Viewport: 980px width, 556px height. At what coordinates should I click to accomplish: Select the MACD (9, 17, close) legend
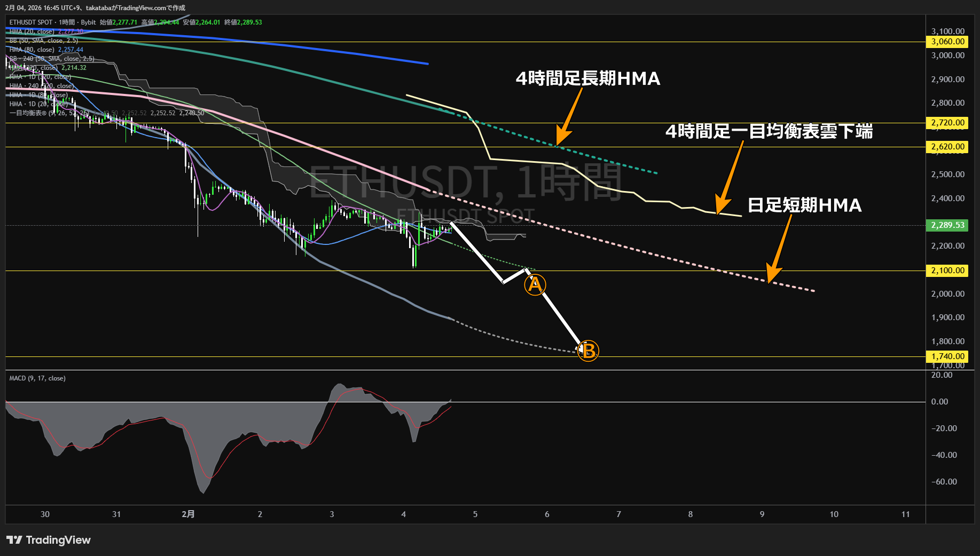pos(37,378)
